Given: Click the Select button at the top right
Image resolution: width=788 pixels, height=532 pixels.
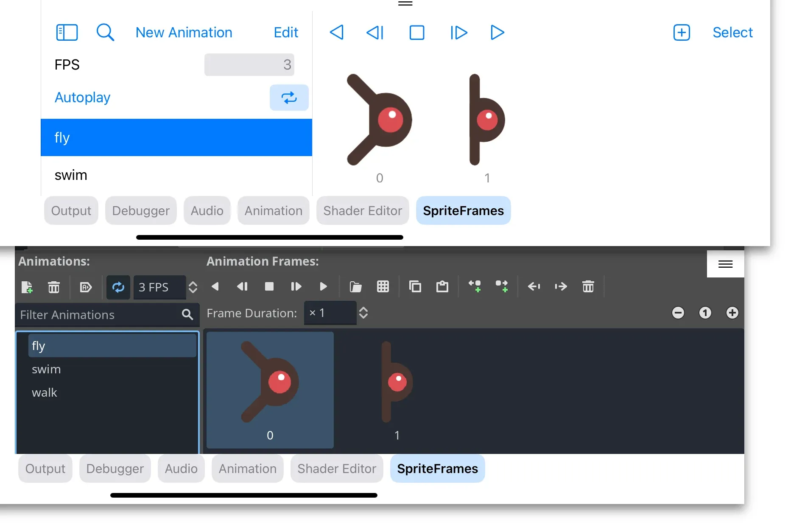Looking at the screenshot, I should click(x=732, y=32).
